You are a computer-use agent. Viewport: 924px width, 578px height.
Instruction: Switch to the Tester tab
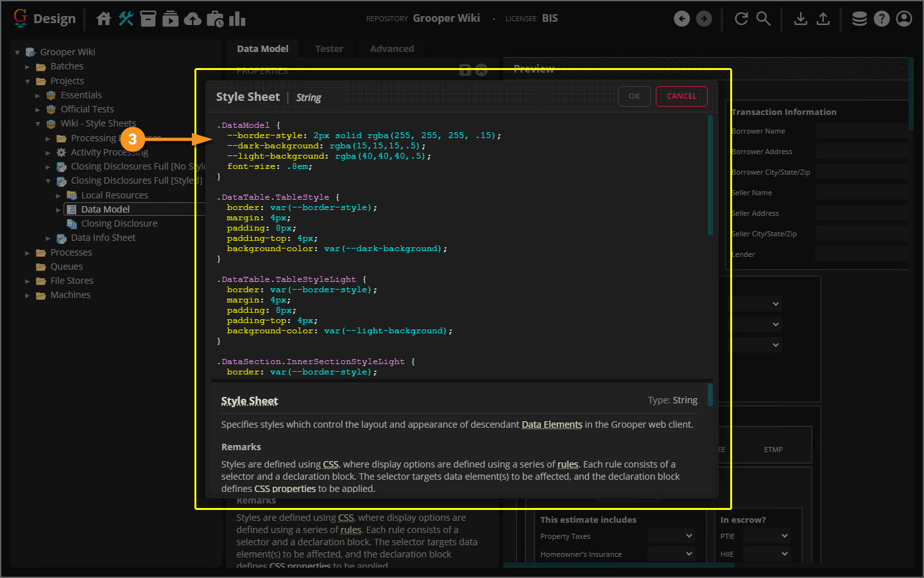point(329,49)
